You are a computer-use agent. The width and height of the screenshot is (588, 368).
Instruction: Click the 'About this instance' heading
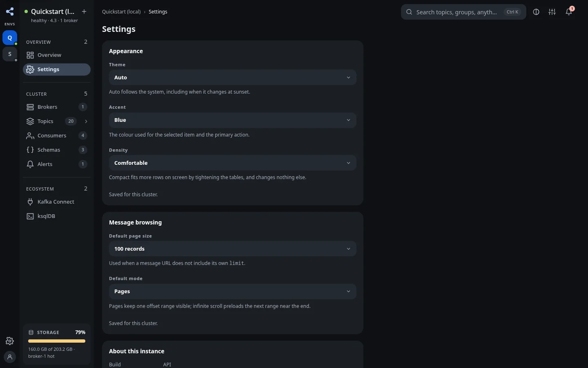point(137,351)
